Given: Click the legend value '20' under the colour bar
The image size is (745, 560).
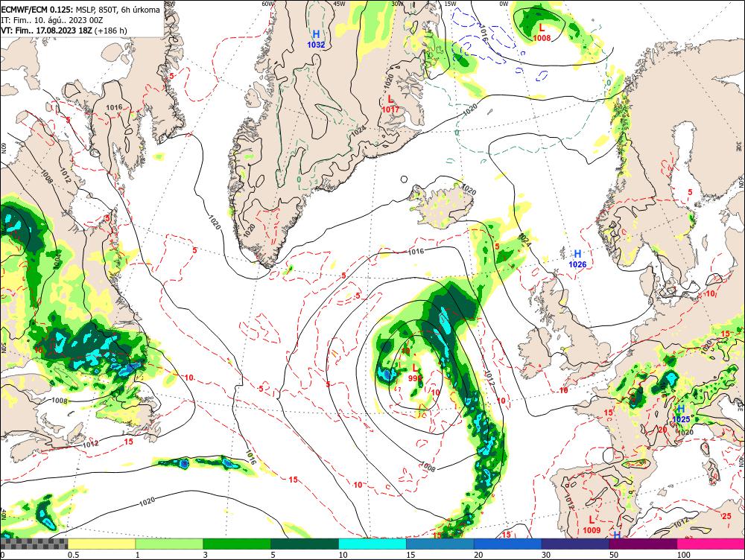Looking at the screenshot, I should click(478, 555).
